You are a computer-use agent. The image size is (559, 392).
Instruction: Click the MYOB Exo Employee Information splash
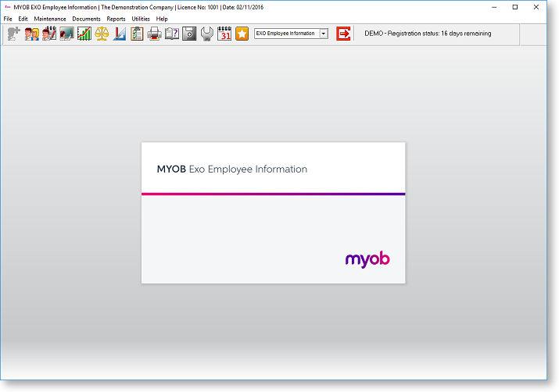[x=273, y=212]
